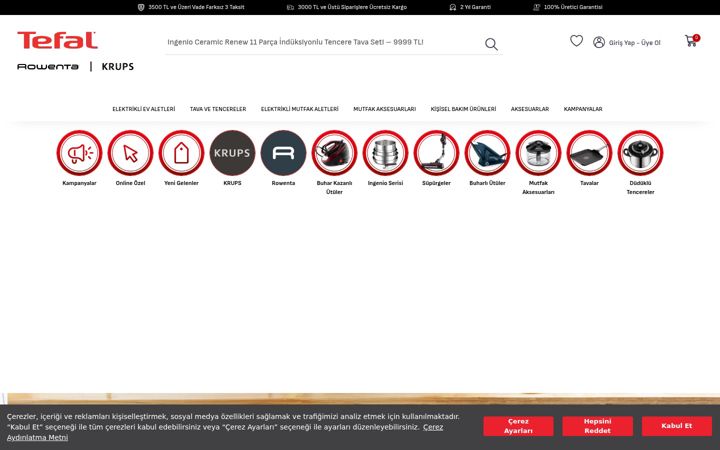The image size is (720, 450).
Task: Click Hepsini Reddet button
Action: click(x=597, y=426)
